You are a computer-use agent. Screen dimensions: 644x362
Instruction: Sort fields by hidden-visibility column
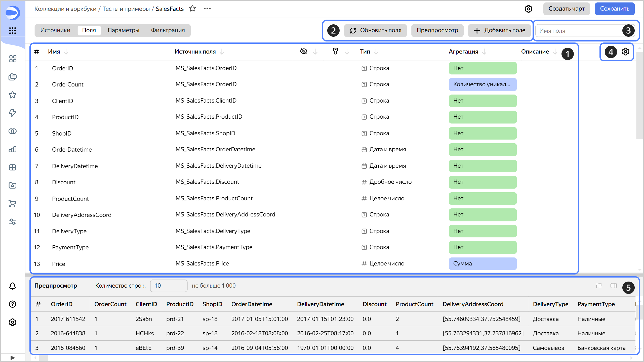[x=304, y=52]
